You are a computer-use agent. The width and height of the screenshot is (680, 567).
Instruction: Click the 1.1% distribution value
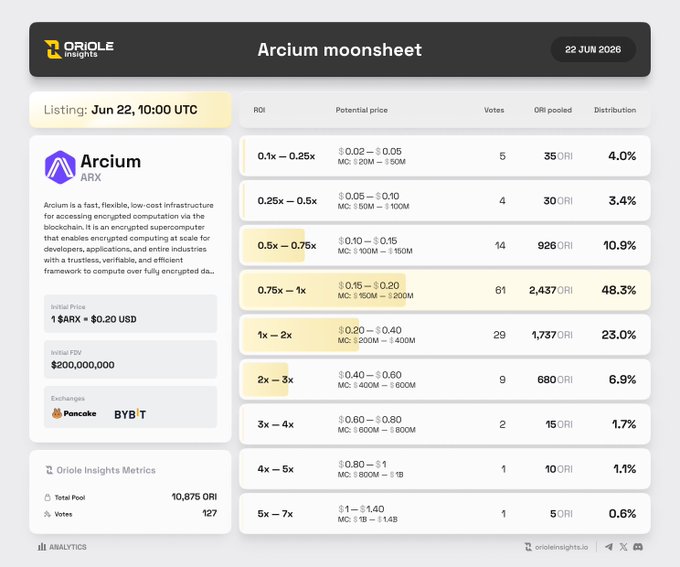pos(624,469)
